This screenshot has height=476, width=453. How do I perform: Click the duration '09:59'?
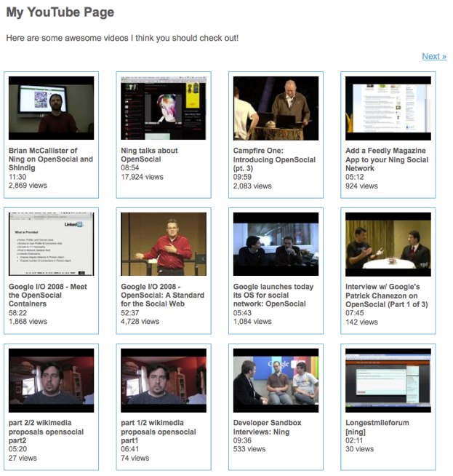click(242, 177)
